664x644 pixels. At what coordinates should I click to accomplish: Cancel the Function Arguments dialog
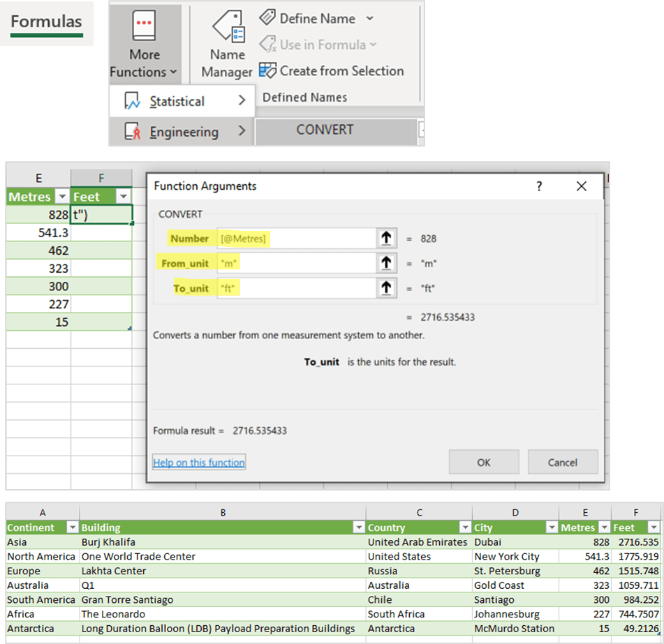[563, 463]
